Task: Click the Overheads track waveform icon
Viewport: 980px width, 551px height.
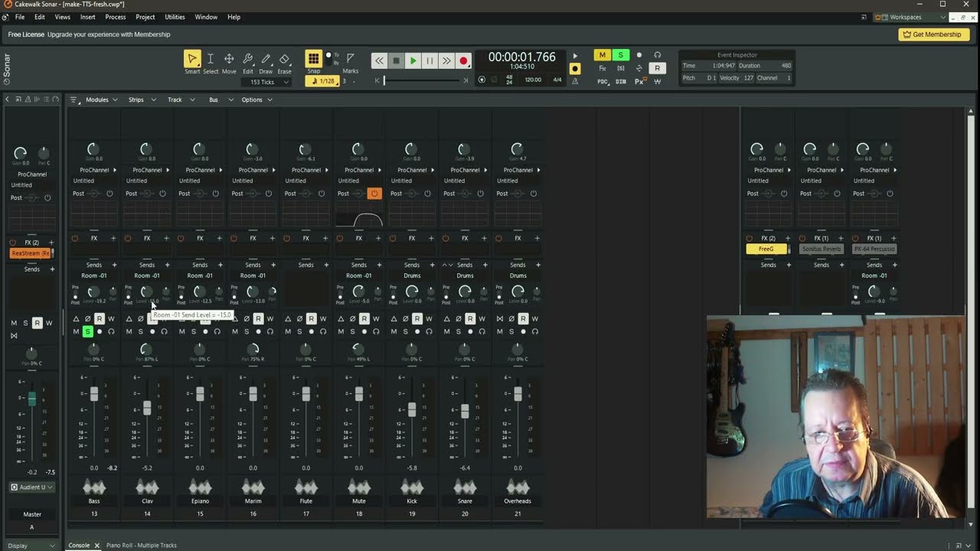Action: pos(518,487)
